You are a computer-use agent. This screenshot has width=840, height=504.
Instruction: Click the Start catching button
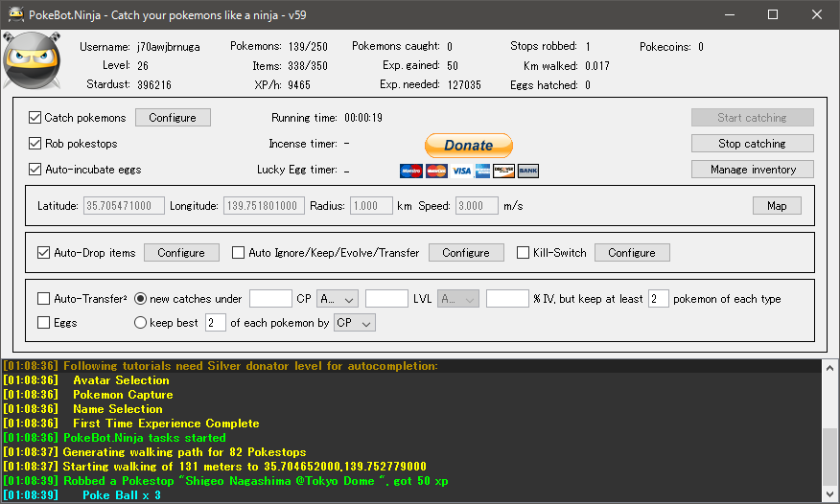752,118
